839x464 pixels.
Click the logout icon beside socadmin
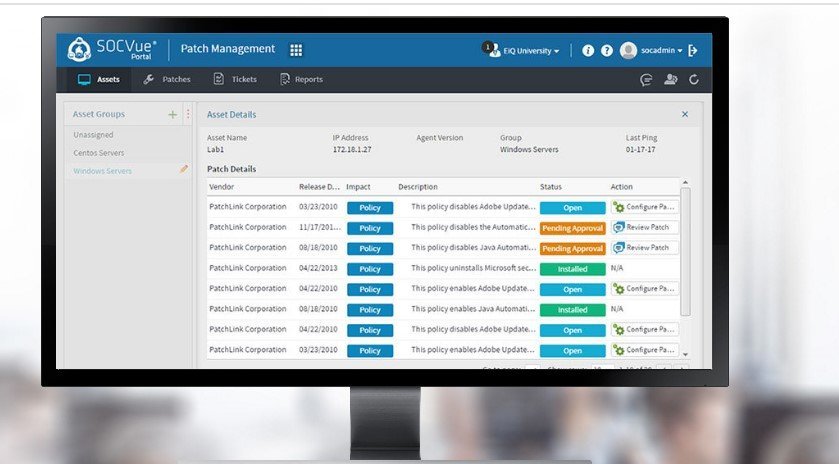click(x=693, y=50)
